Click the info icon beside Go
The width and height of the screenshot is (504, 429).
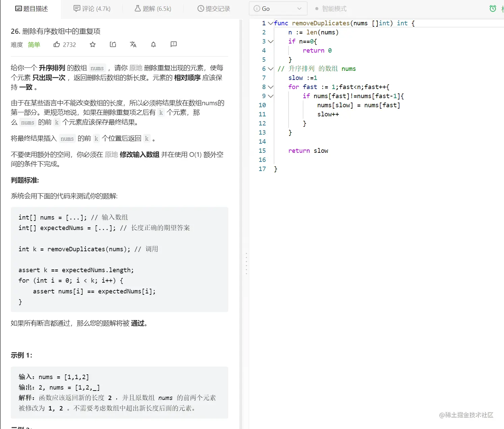point(257,9)
